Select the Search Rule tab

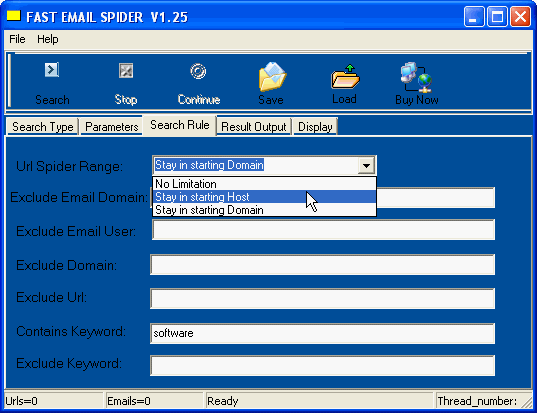click(180, 125)
